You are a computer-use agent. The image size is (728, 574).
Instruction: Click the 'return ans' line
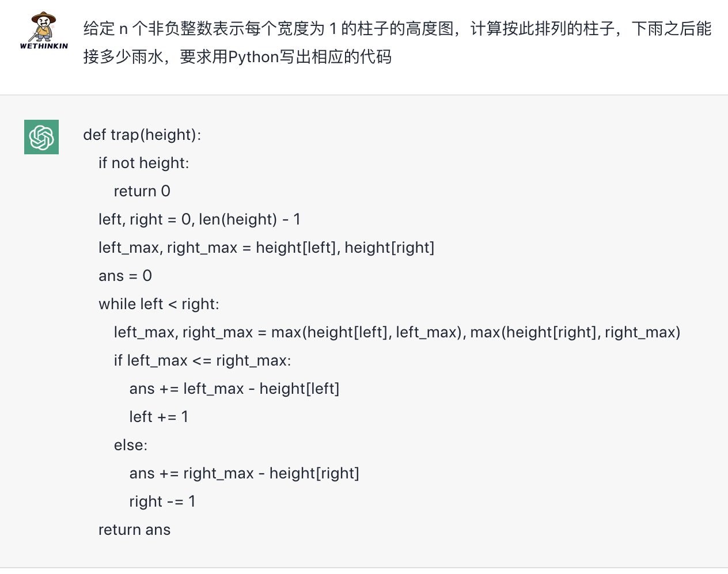pyautogui.click(x=134, y=530)
